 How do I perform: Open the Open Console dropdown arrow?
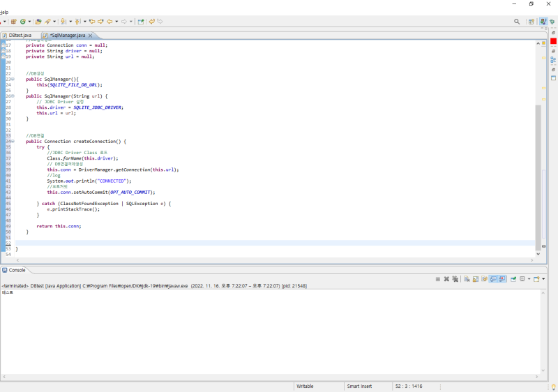point(543,279)
